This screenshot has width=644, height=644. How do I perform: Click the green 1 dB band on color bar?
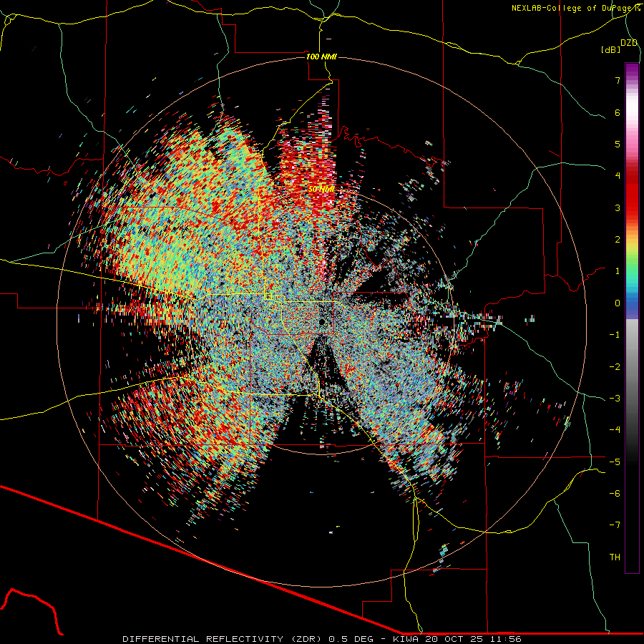click(x=632, y=271)
